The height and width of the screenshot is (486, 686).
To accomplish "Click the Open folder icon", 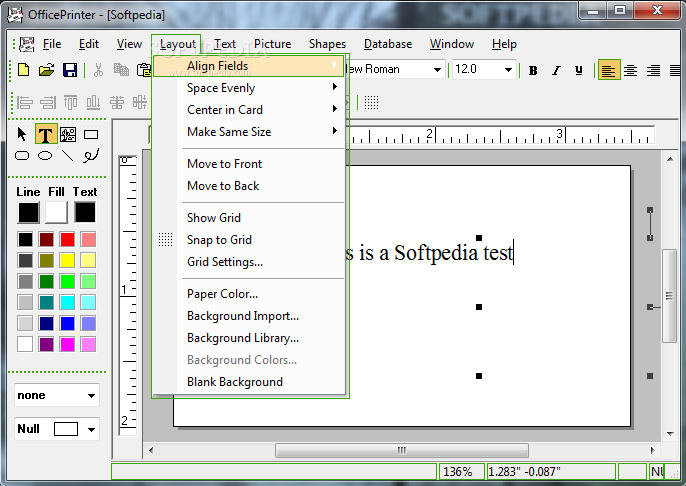I will pyautogui.click(x=46, y=70).
